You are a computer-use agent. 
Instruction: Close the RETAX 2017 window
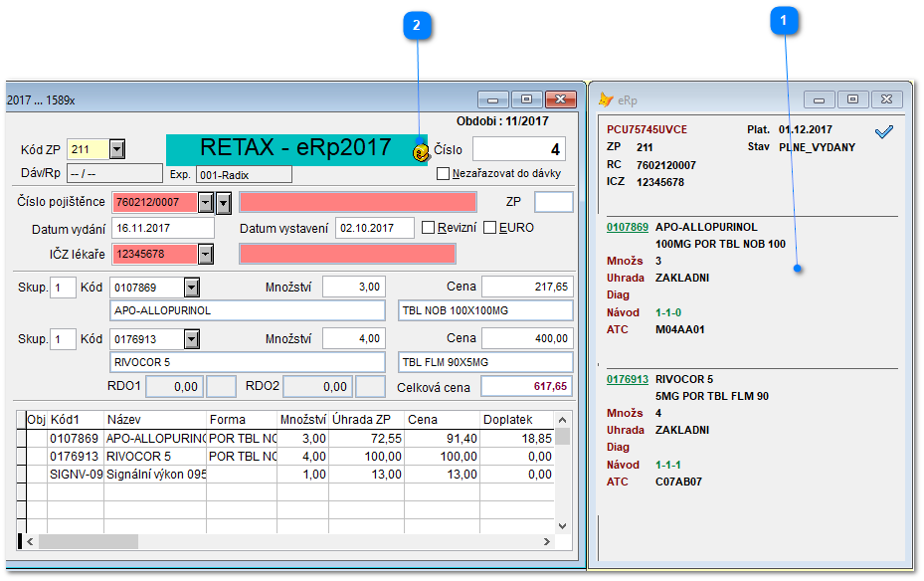pyautogui.click(x=560, y=99)
